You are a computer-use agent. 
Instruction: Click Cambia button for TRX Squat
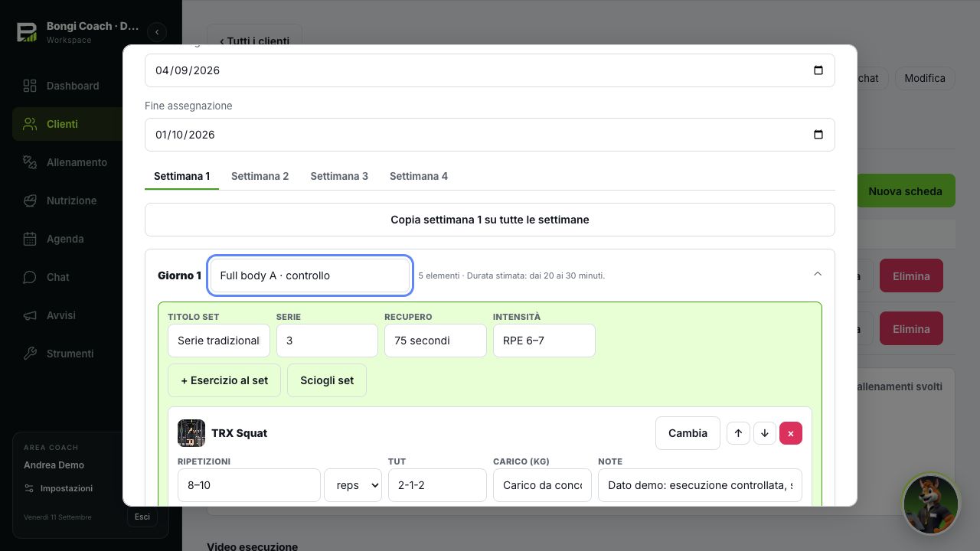coord(688,433)
